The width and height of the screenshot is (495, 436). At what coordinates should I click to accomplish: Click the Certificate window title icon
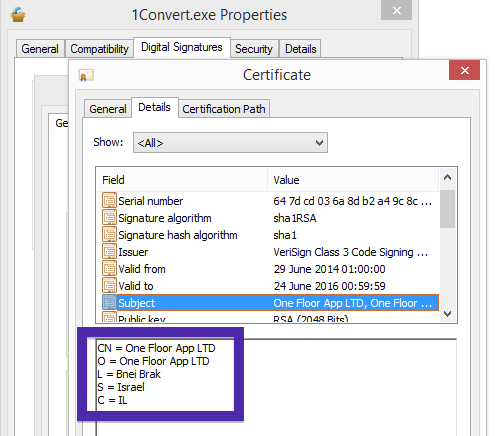click(86, 75)
